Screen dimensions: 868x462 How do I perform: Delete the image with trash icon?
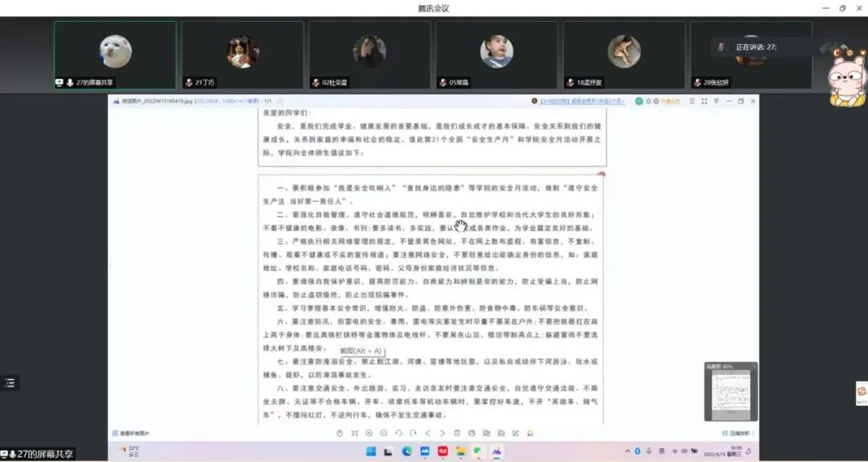click(457, 433)
